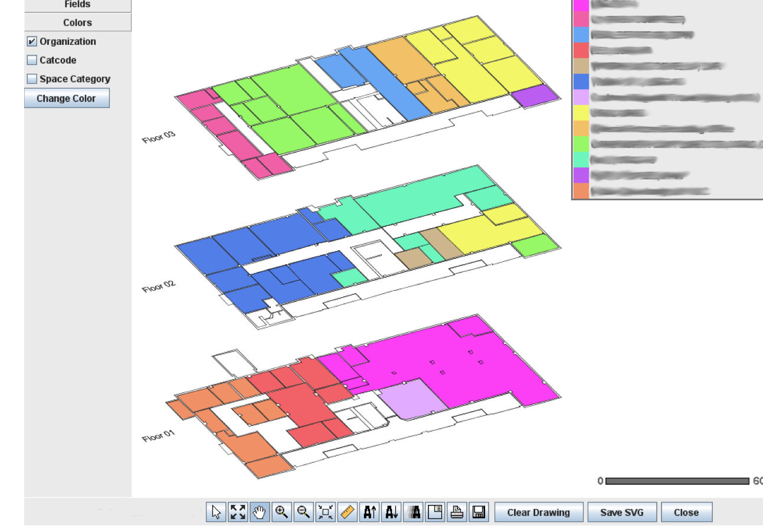Select the orange legend swatch

[x=581, y=128]
